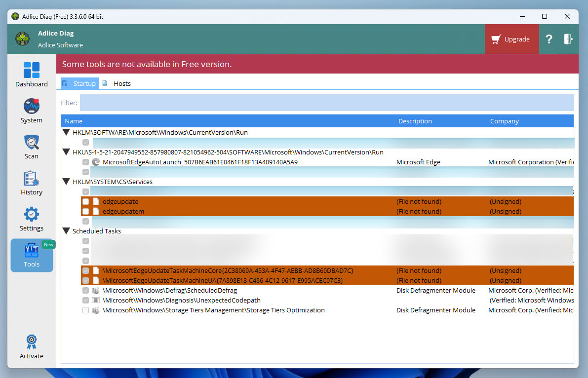
Task: Click the exit door icon
Action: [x=568, y=39]
